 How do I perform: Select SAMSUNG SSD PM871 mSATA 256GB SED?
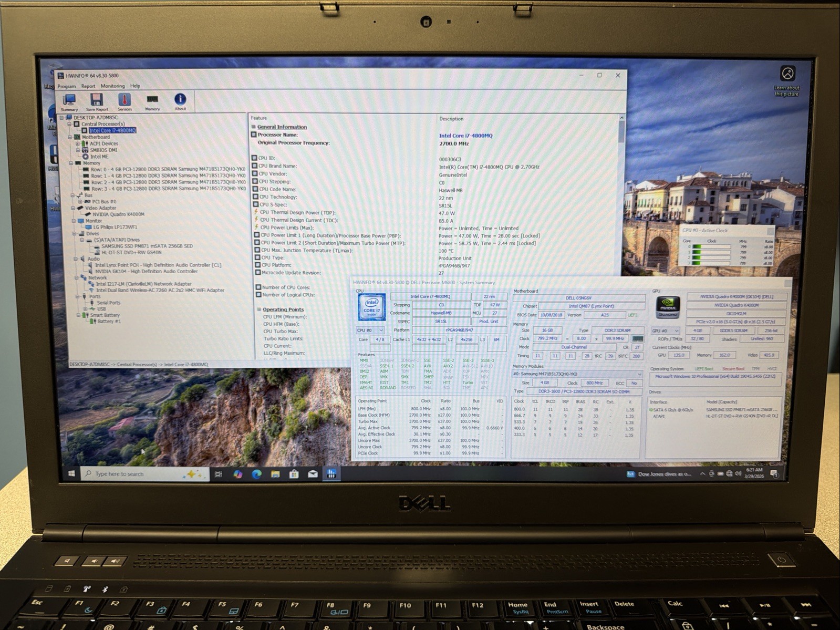[x=147, y=246]
